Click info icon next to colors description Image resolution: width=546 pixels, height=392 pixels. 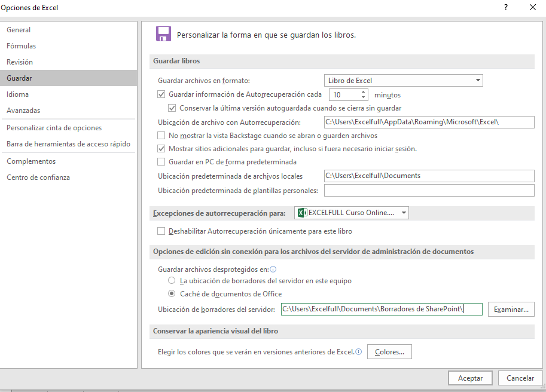(x=359, y=353)
